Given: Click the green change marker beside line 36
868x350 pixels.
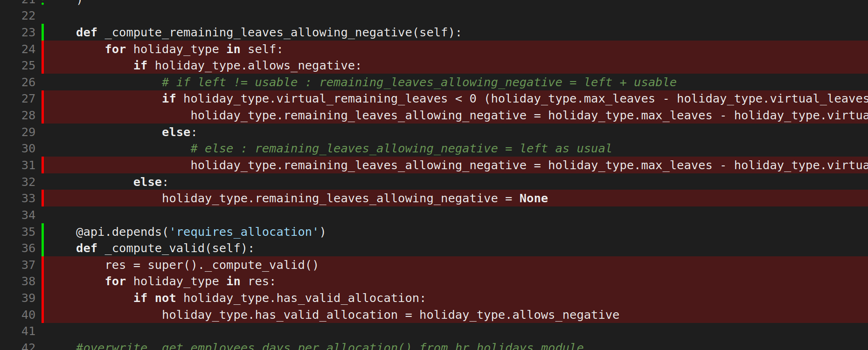Looking at the screenshot, I should click(x=43, y=248).
